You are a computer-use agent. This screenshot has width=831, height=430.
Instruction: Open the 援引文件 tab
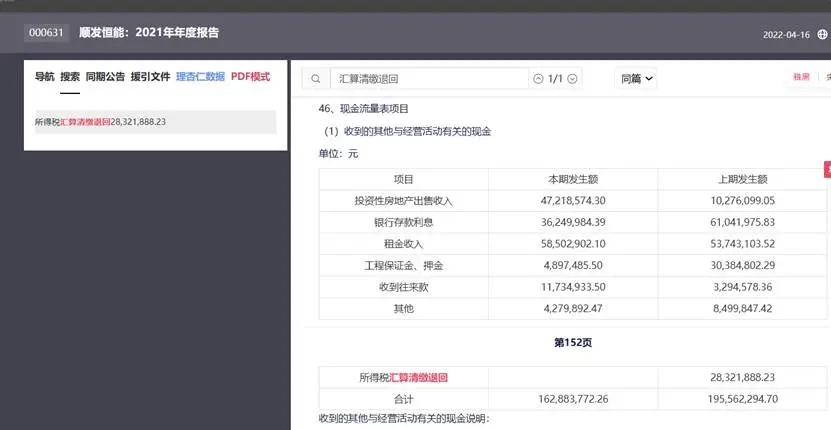[151, 77]
